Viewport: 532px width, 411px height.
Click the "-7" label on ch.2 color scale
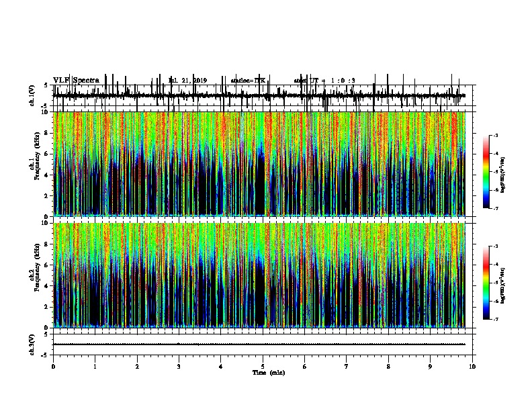pyautogui.click(x=495, y=319)
